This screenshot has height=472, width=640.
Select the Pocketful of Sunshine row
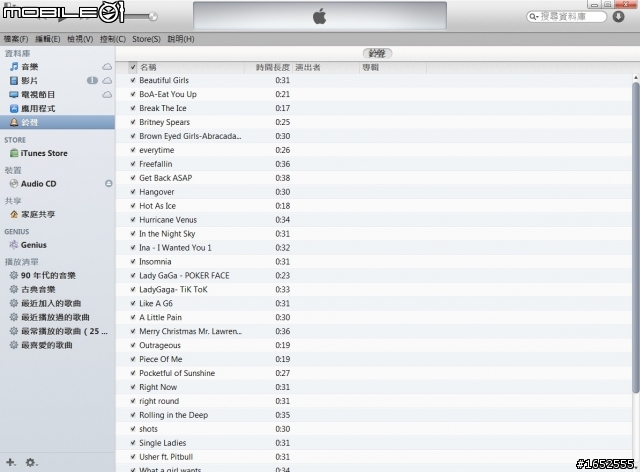pyautogui.click(x=374, y=373)
